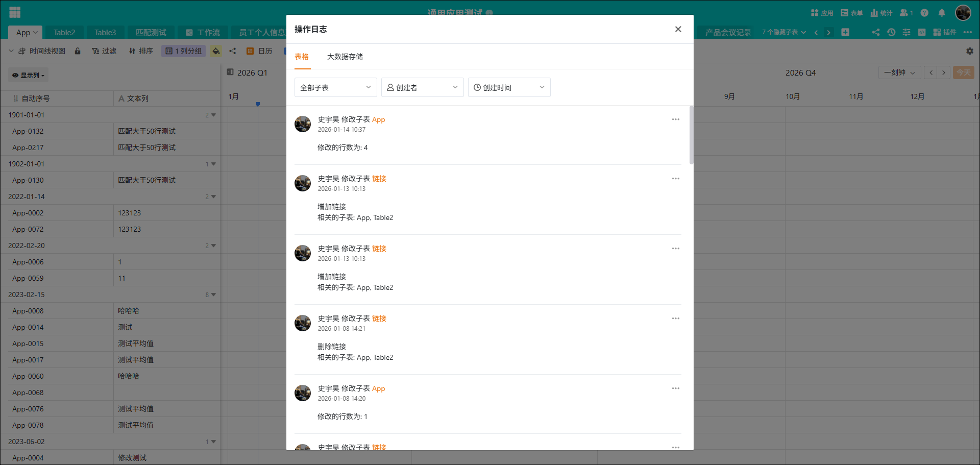The height and width of the screenshot is (465, 980).
Task: Open the help question mark icon
Action: click(924, 13)
